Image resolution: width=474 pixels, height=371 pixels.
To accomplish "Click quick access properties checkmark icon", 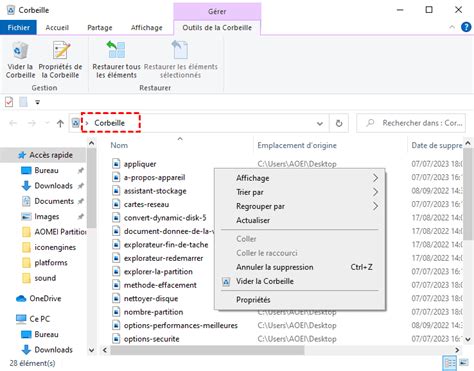I will tap(9, 102).
